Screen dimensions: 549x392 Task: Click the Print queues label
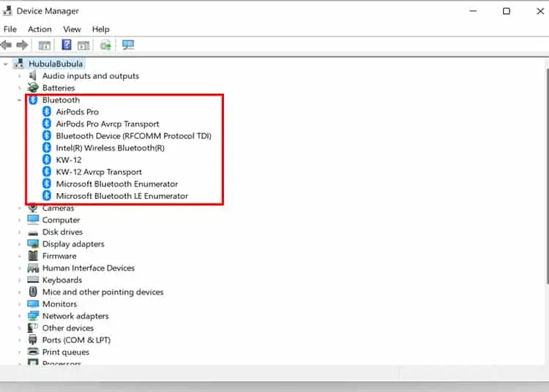(x=66, y=352)
